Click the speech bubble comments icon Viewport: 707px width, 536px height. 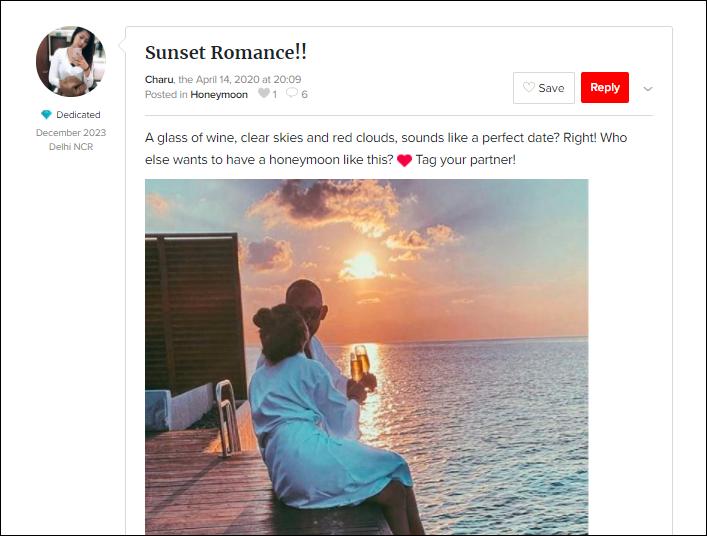[292, 94]
